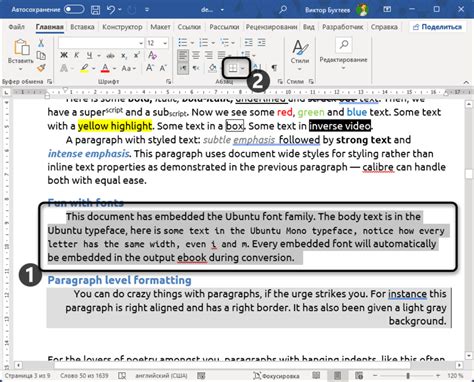Apply shading with the paint bucket
Viewport: 474px width, 382px height.
click(213, 68)
